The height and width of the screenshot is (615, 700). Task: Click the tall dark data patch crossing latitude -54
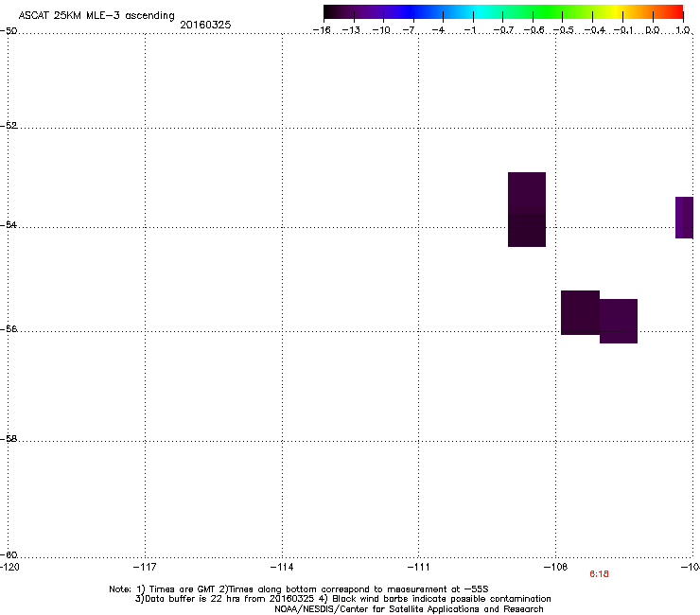pyautogui.click(x=527, y=209)
